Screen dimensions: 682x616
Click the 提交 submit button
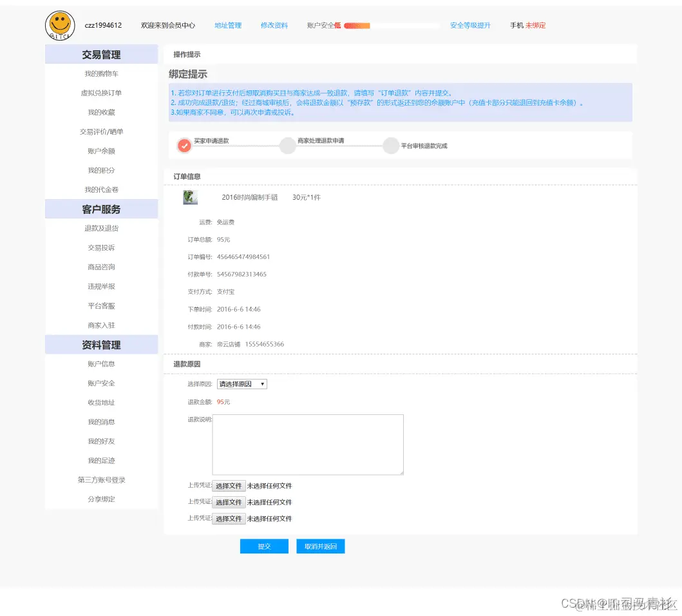[x=264, y=546]
